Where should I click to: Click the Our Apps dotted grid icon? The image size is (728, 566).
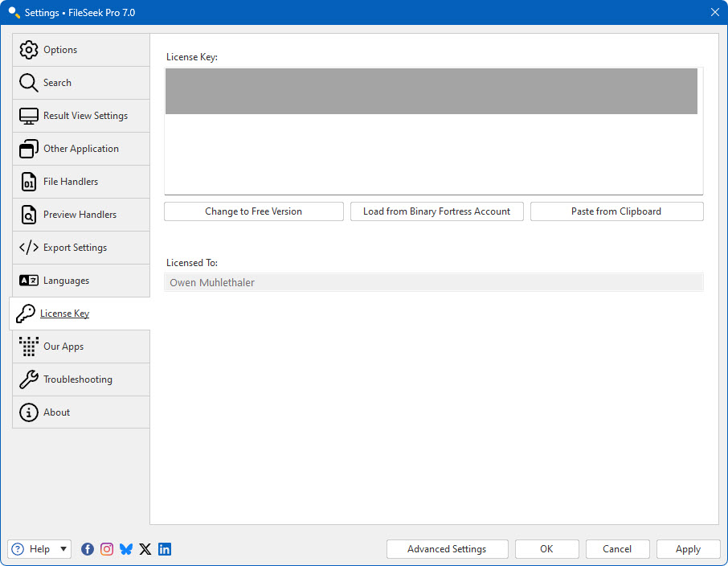tap(29, 347)
